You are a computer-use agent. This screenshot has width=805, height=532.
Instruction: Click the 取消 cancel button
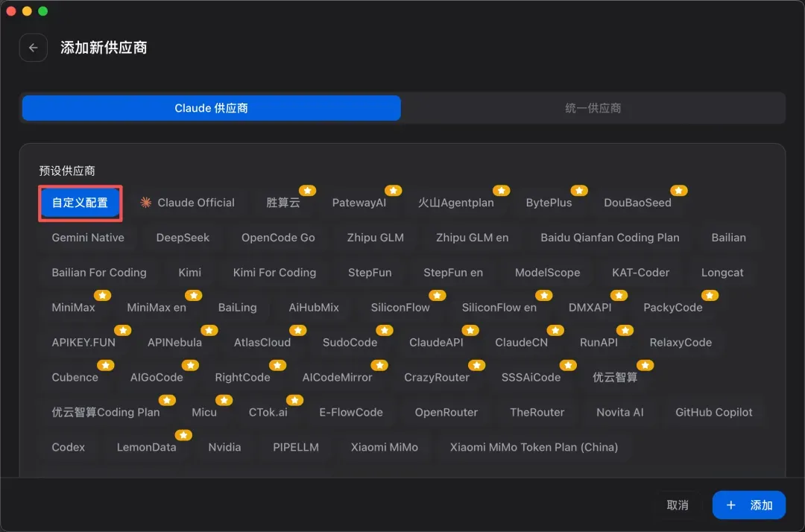(678, 505)
